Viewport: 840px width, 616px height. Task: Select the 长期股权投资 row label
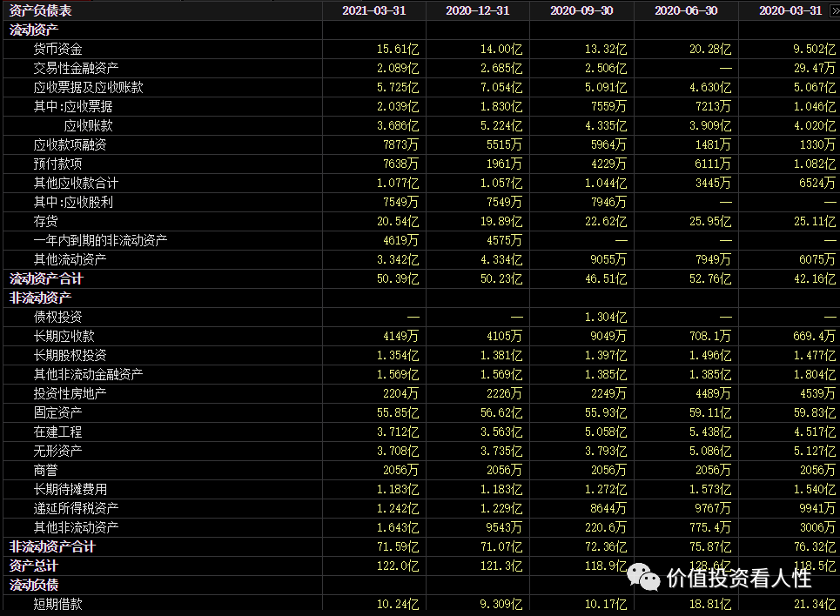pos(71,356)
